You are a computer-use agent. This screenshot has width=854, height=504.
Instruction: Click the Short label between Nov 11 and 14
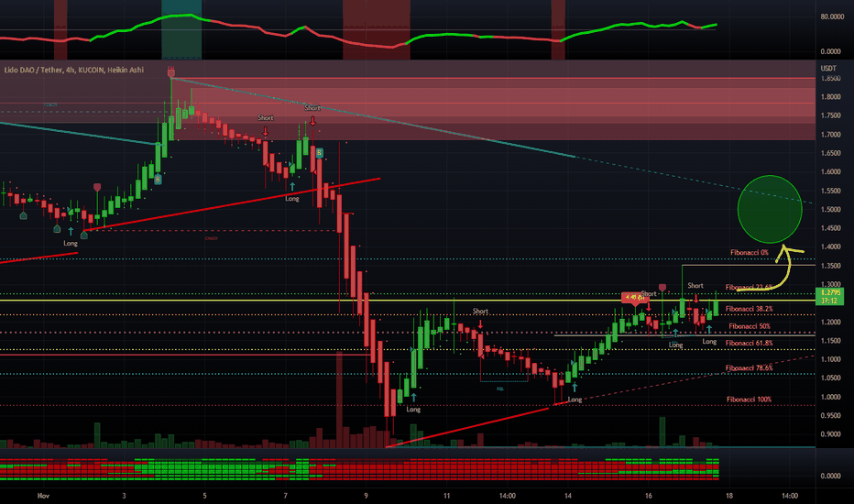(x=480, y=312)
